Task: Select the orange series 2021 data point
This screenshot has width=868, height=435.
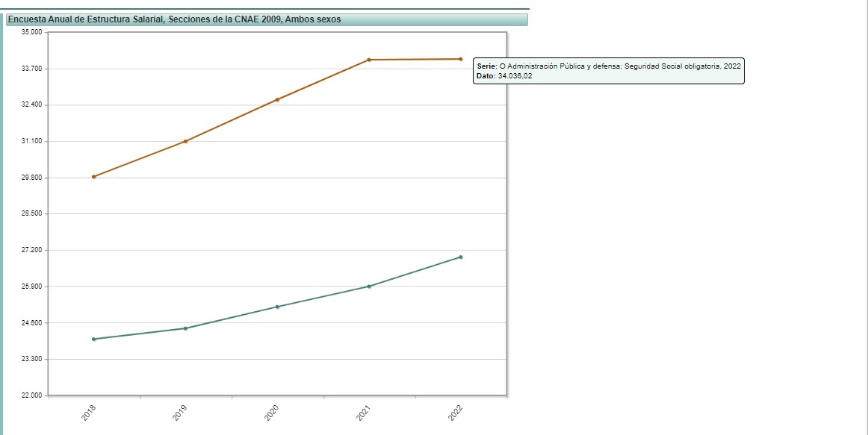Action: [369, 60]
